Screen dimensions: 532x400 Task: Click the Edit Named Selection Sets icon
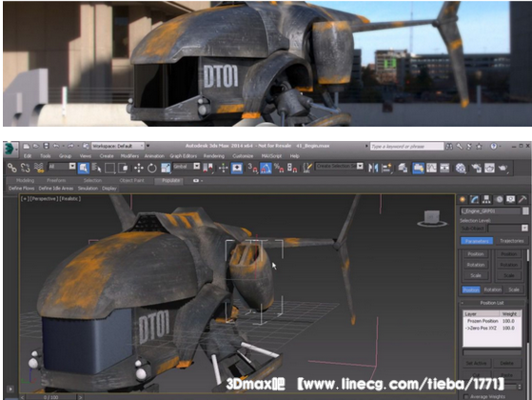click(307, 168)
